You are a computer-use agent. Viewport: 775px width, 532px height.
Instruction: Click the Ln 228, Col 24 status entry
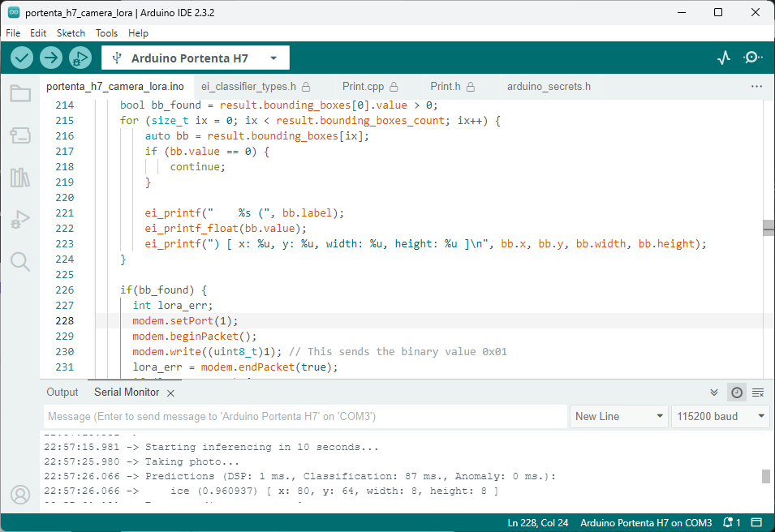(x=538, y=522)
